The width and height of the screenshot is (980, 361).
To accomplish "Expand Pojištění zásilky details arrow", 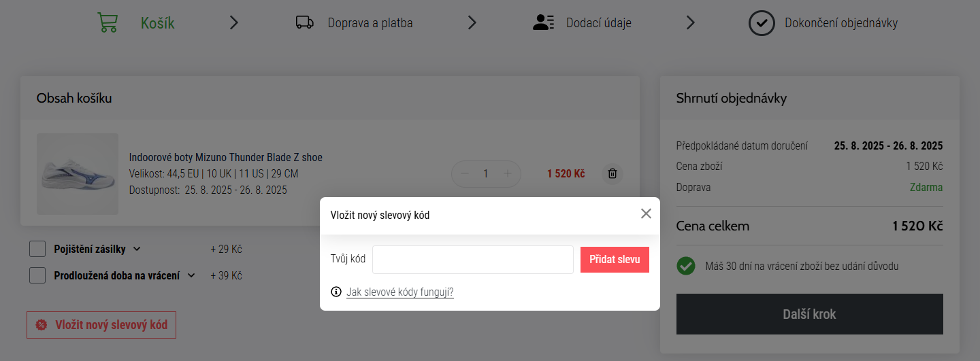I will tap(137, 249).
